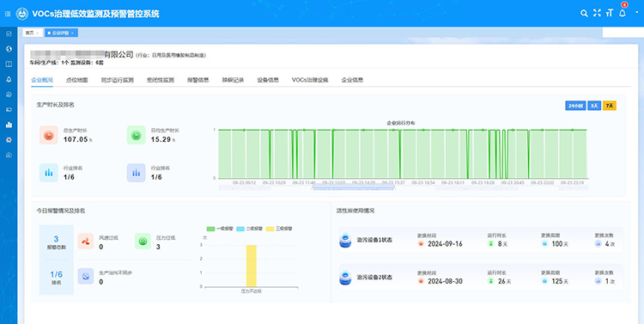The image size is (644, 324).
Task: Collapse the sidebar with the hamburger icon
Action: click(x=8, y=14)
